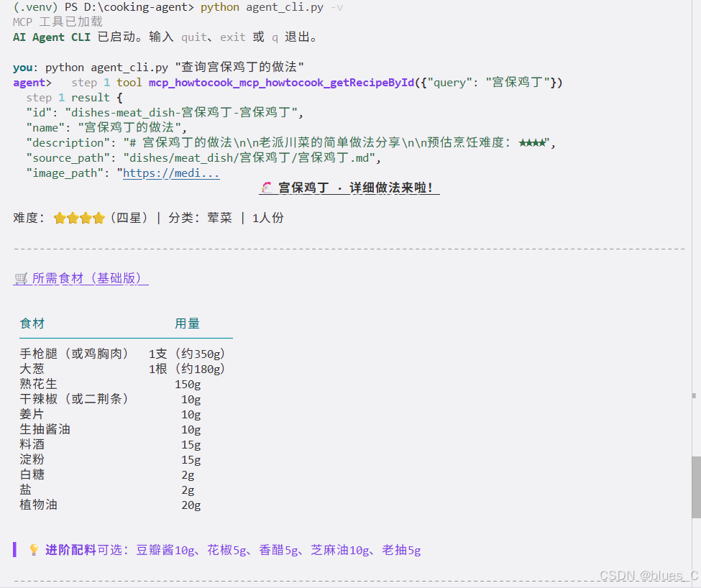701x588 pixels.
Task: Click quantity '1支（约350g）'
Action: click(x=188, y=354)
